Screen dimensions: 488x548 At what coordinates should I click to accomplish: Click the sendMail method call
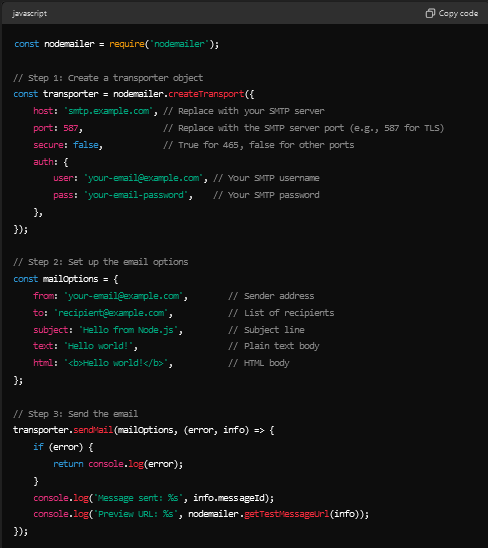tap(93, 430)
